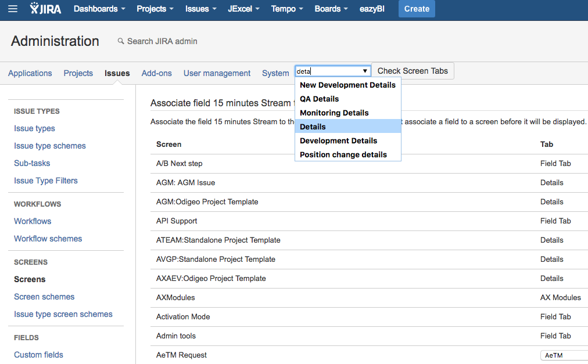Expand the Tempo menu
Viewport: 588px width, 364px height.
287,9
